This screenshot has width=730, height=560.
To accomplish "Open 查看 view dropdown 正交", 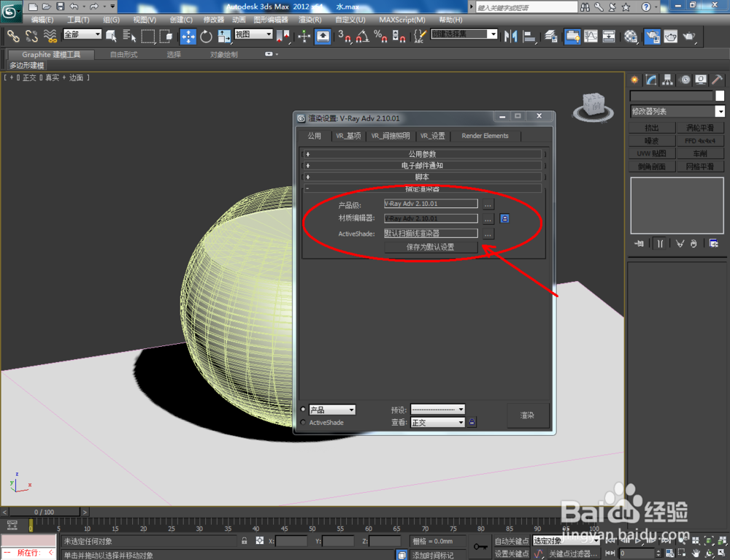I will pos(437,423).
